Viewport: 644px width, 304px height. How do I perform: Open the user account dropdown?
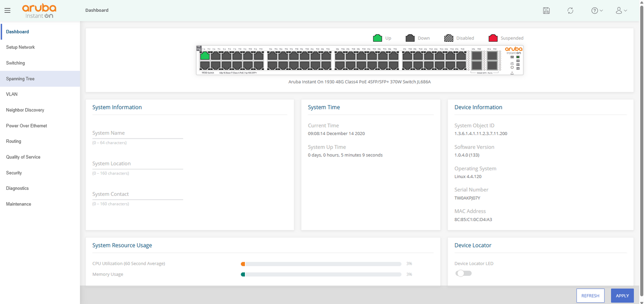point(621,10)
